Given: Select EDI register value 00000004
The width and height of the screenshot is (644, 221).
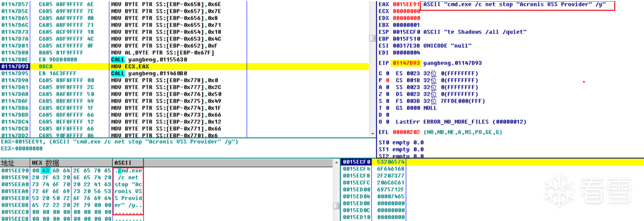Looking at the screenshot, I should tap(406, 53).
